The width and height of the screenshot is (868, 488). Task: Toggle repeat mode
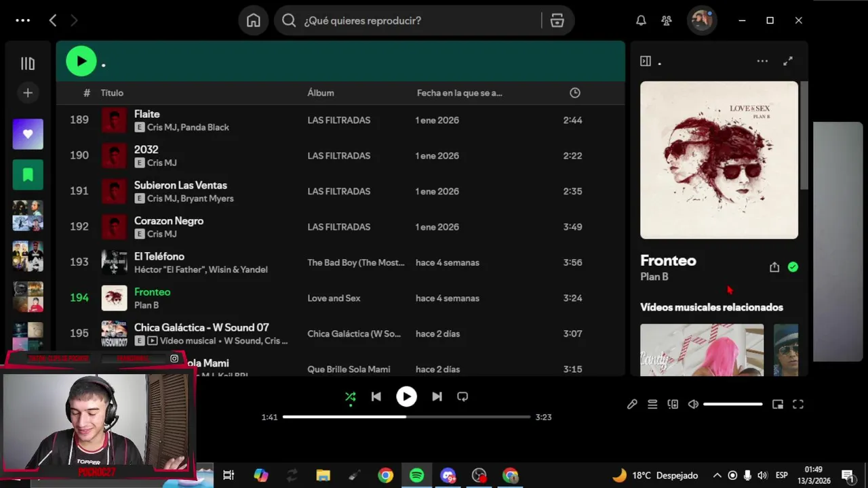[462, 396]
